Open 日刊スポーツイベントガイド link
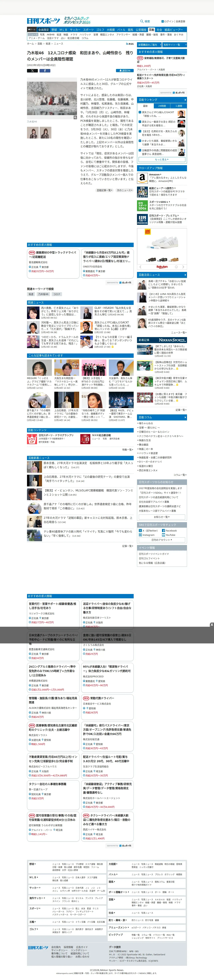This screenshot has width=214, height=980. tap(154, 554)
